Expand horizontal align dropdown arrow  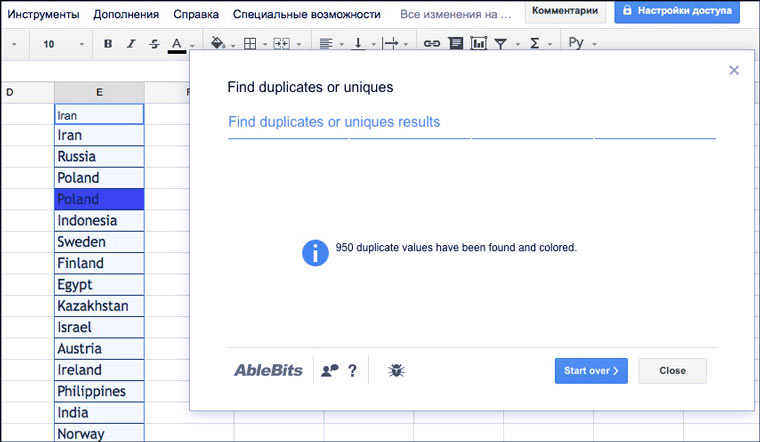click(341, 44)
